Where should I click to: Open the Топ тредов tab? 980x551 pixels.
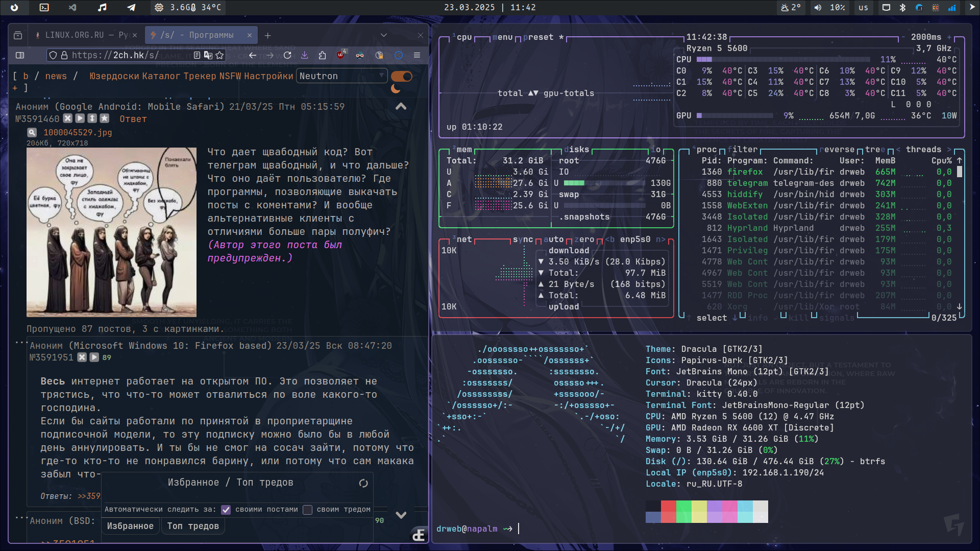[x=193, y=526]
